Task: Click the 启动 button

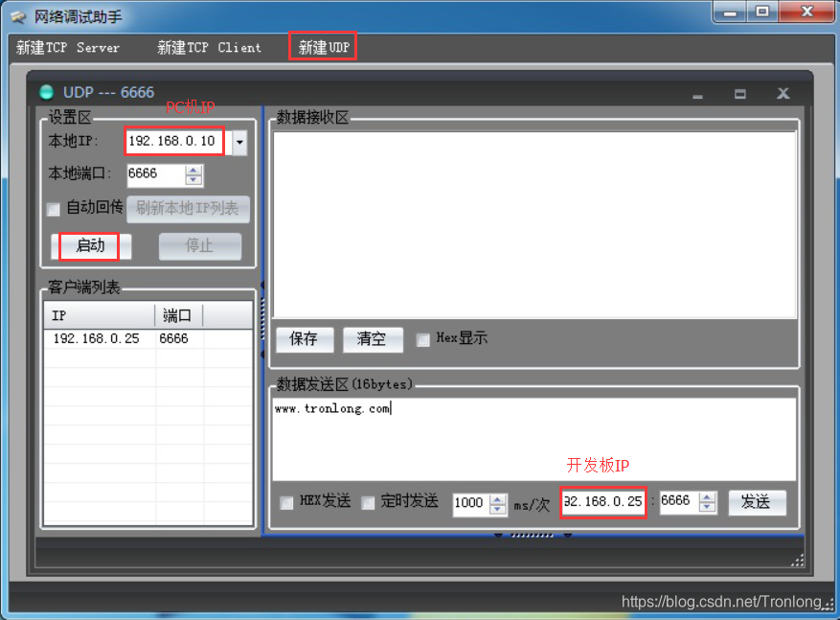Action: coord(91,246)
